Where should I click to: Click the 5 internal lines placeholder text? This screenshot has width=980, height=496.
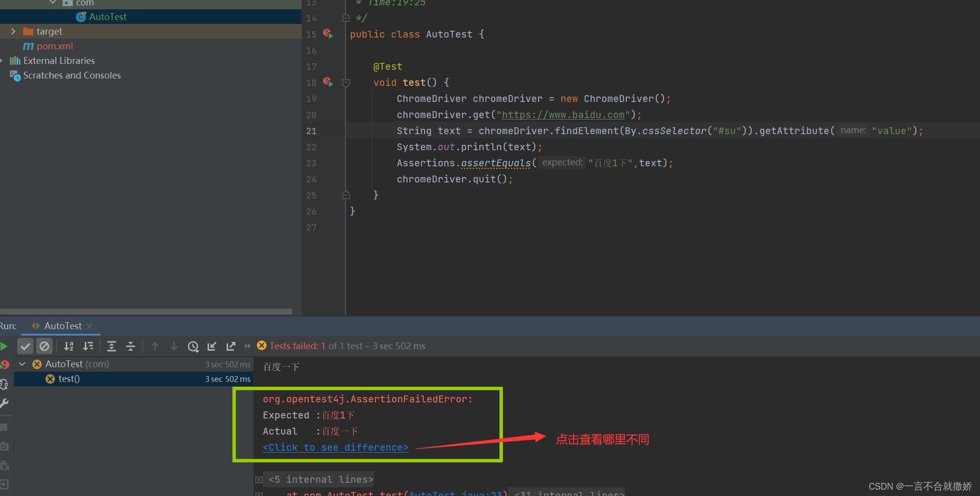pos(321,479)
